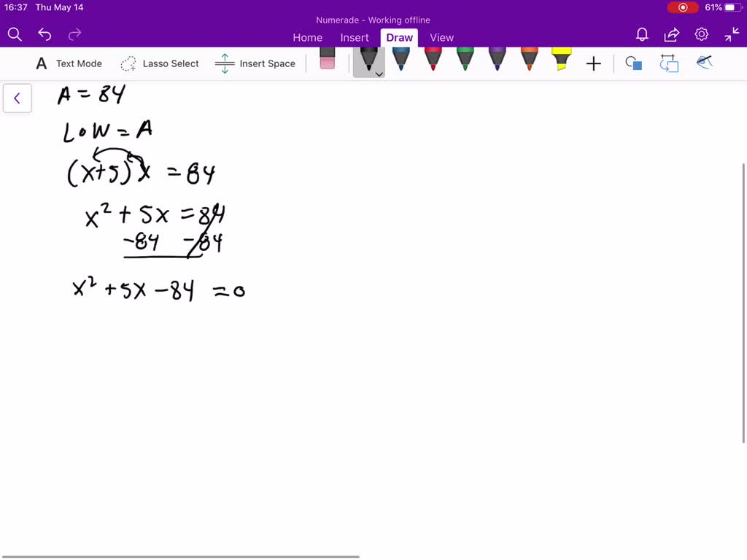Toggle the hide ink eye icon

point(704,63)
